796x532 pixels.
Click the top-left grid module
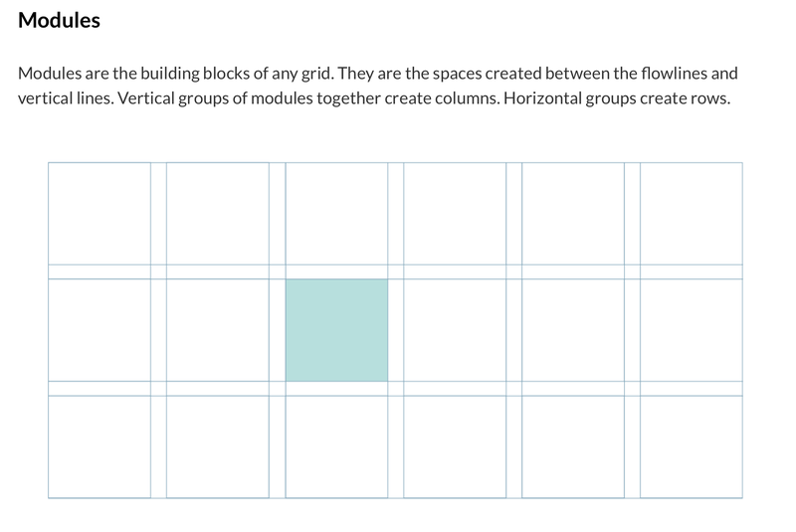point(99,214)
